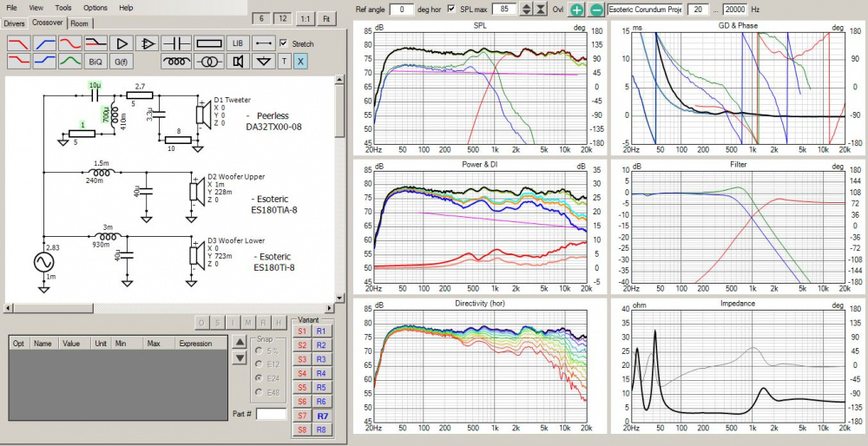Add an op-amp buffer block
Viewport: 868px width, 446px height.
(x=148, y=43)
